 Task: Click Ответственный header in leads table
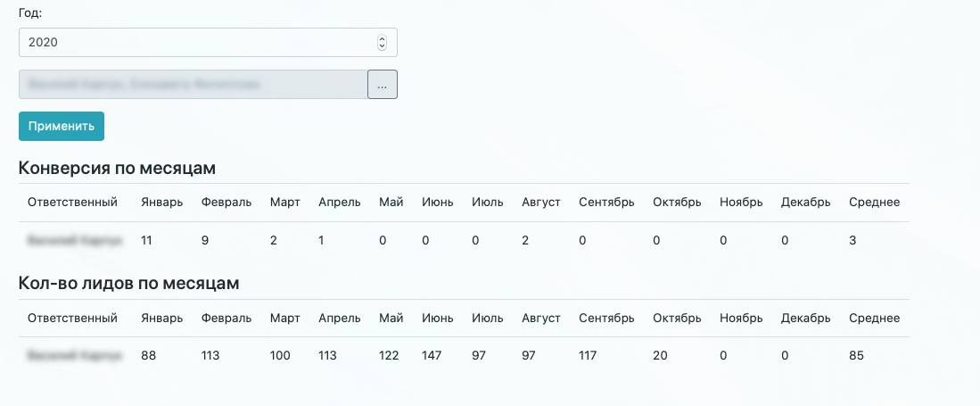(73, 319)
